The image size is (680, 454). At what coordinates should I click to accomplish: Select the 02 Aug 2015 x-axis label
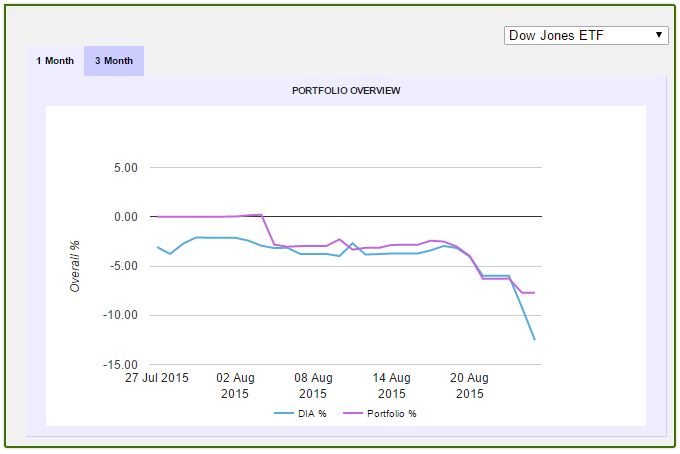tap(235, 385)
